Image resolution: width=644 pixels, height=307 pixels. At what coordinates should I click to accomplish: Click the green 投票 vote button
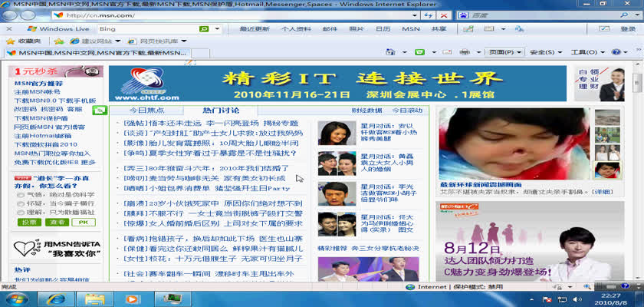[x=30, y=223]
